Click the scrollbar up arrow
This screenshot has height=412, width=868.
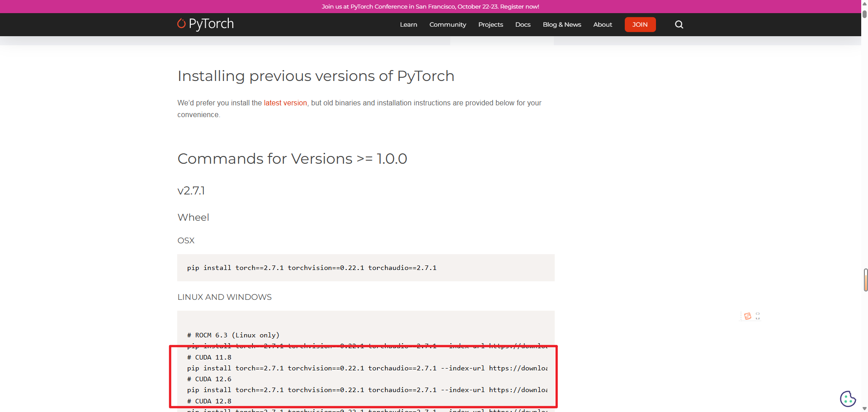864,3
